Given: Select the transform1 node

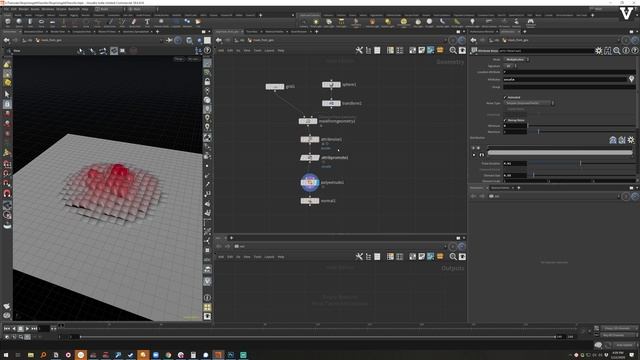Looking at the screenshot, I should (x=331, y=103).
